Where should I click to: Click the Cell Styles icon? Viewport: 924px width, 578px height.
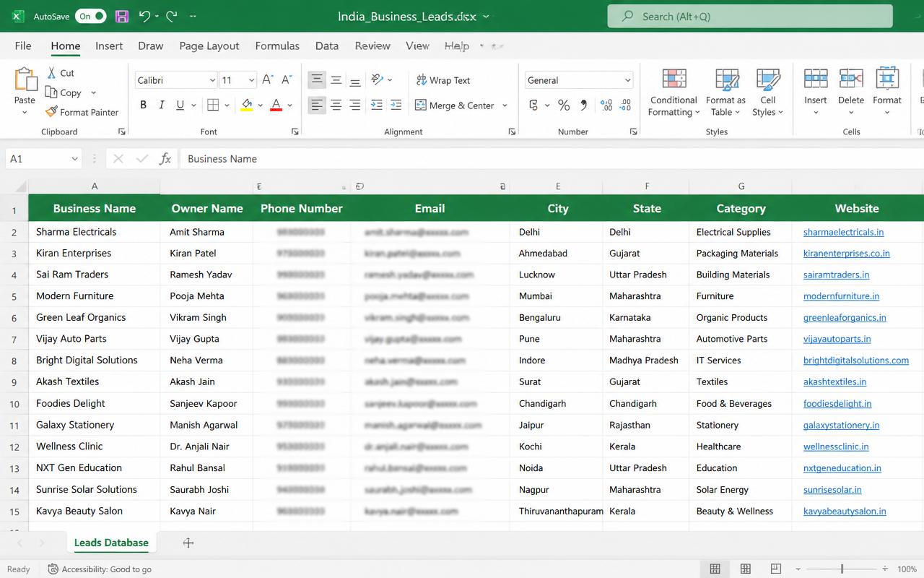(x=768, y=78)
